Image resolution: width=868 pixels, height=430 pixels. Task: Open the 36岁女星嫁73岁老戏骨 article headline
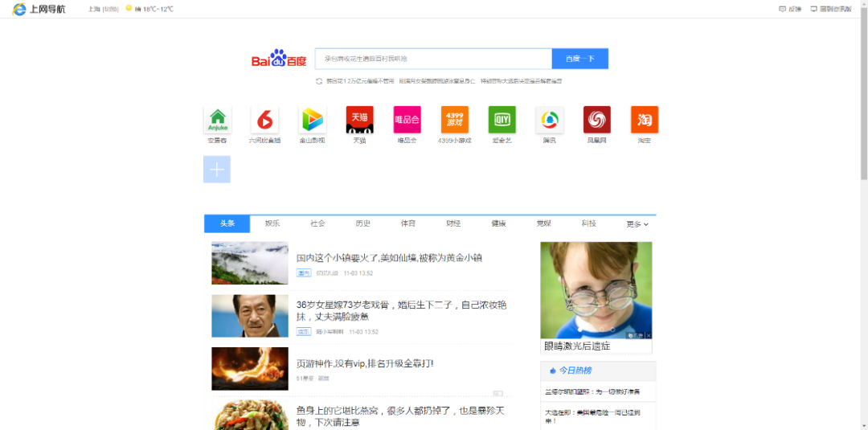tap(401, 311)
